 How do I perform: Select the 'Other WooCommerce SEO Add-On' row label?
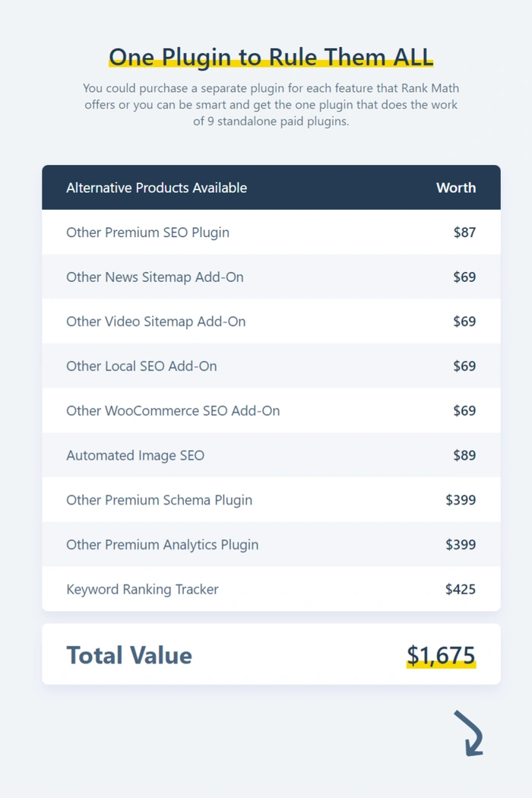(173, 410)
